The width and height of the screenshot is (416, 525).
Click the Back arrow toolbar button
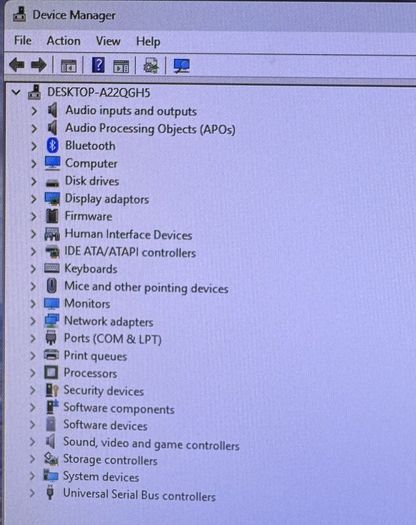(17, 65)
